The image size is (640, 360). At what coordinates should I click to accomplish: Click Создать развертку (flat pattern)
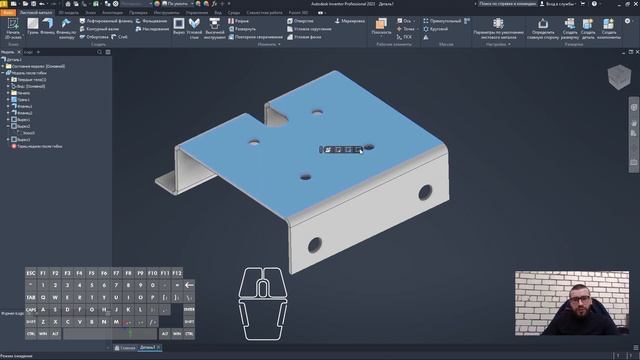click(x=570, y=28)
